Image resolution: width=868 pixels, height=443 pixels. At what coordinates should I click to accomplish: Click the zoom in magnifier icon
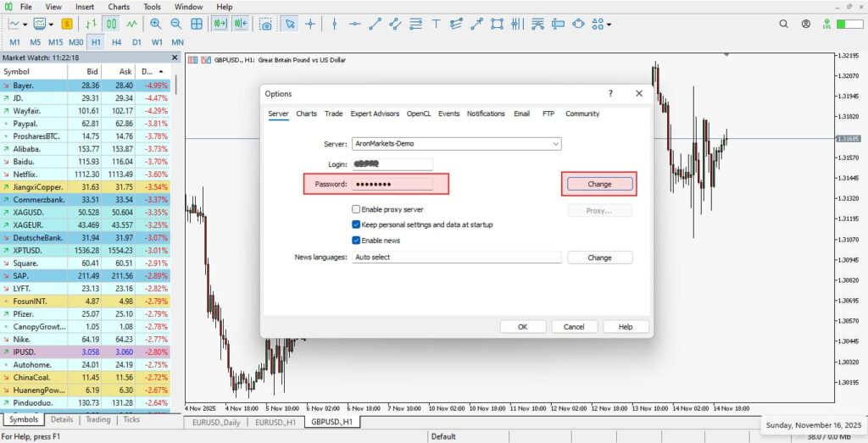tap(155, 25)
